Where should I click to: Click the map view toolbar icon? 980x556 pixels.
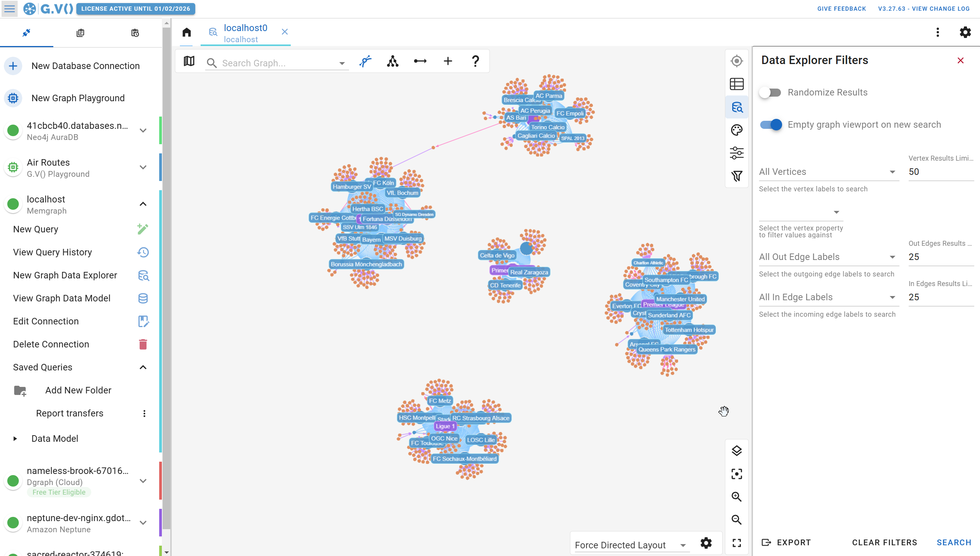coord(189,61)
